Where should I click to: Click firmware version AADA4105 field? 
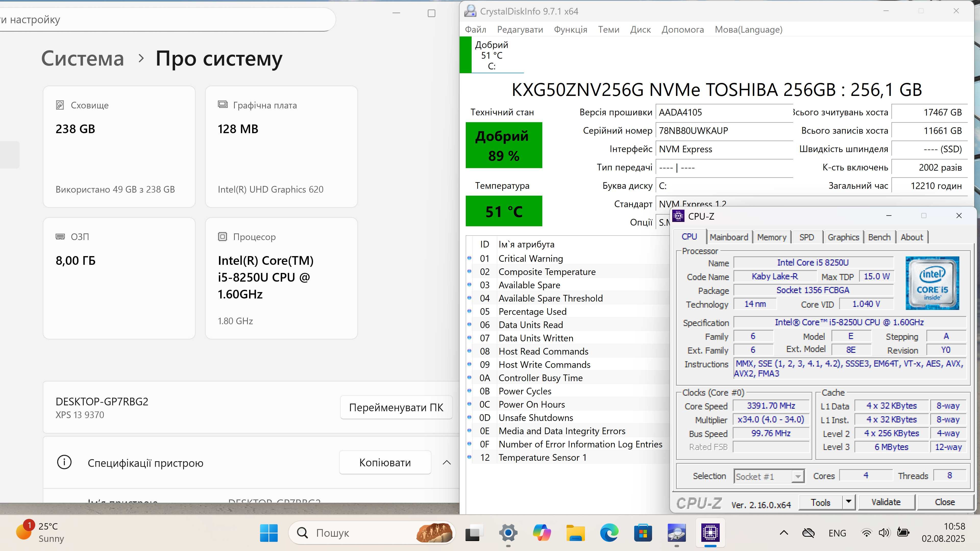point(724,112)
